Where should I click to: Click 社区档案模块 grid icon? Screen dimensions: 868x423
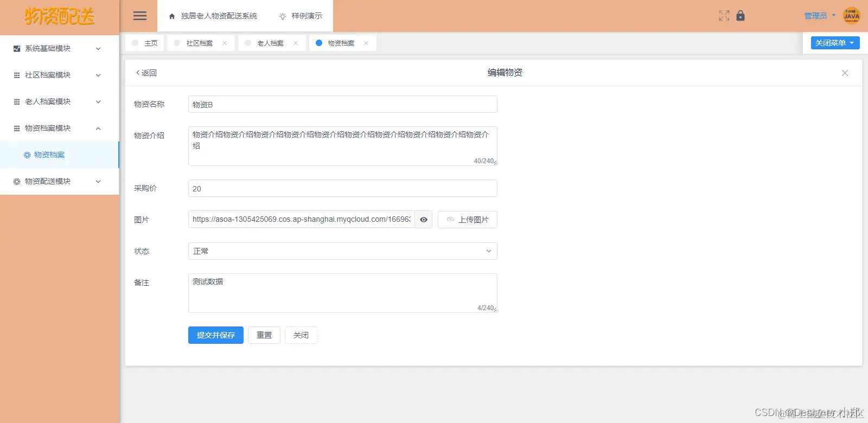[x=17, y=75]
